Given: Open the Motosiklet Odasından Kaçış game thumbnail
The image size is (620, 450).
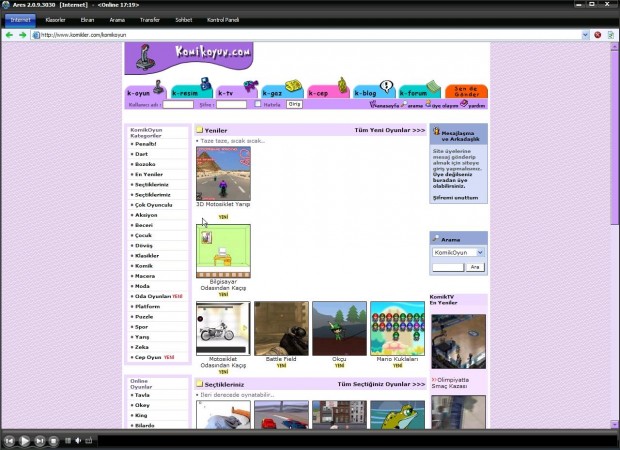Looking at the screenshot, I should click(223, 329).
